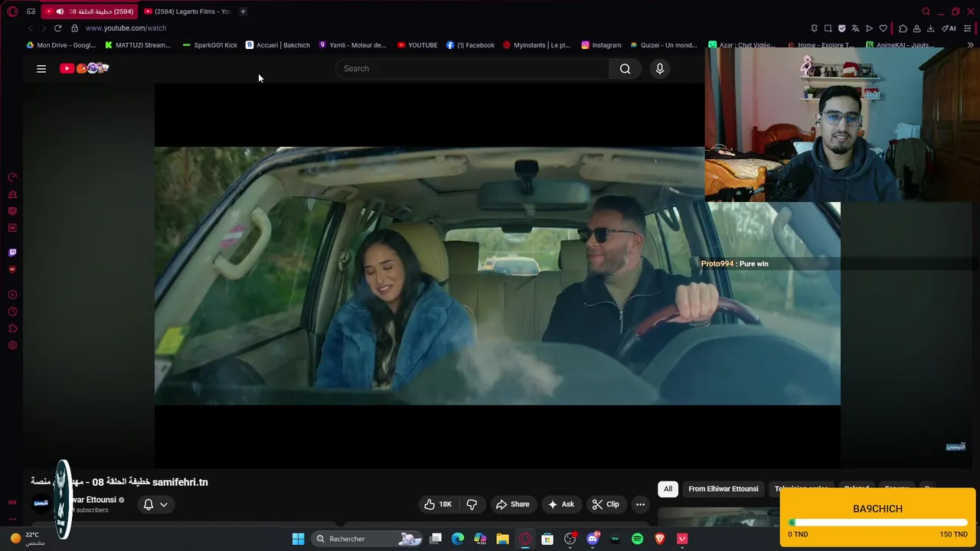The image size is (980, 551).
Task: Open File Explorer from taskbar
Action: 503,539
